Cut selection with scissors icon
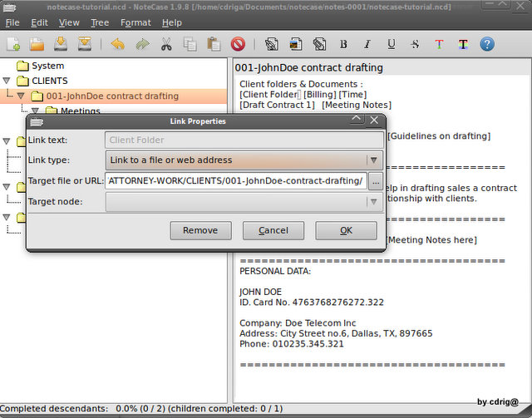Image resolution: width=532 pixels, height=418 pixels. click(166, 44)
